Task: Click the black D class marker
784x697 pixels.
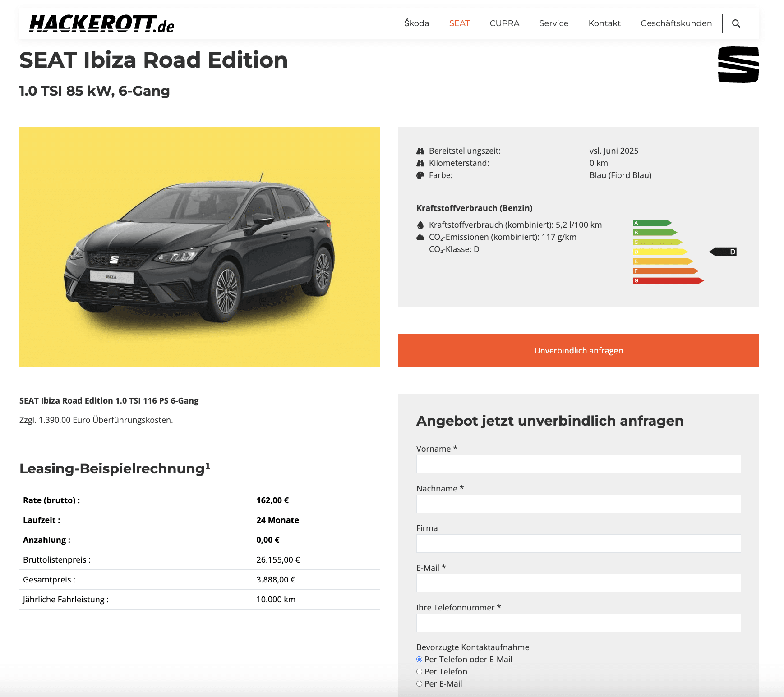Action: point(723,252)
